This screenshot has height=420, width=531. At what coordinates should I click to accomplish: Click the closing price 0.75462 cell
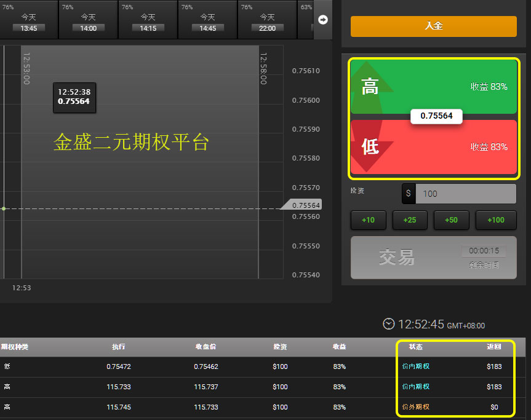point(206,367)
